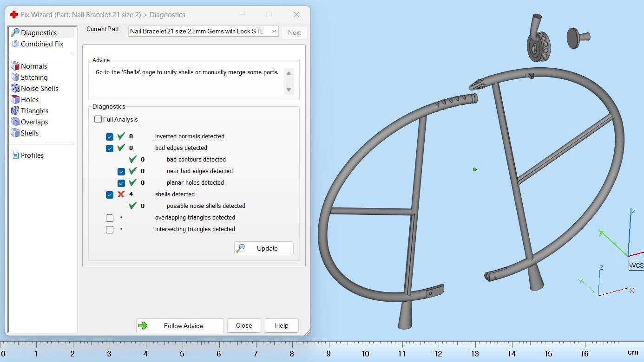Click the Diagnostics magnifier icon in sidebar
Screen dimensions: 644x362
(15, 32)
